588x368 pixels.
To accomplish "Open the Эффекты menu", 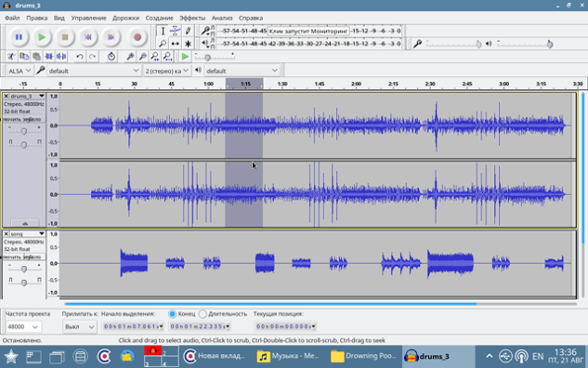I will (193, 18).
